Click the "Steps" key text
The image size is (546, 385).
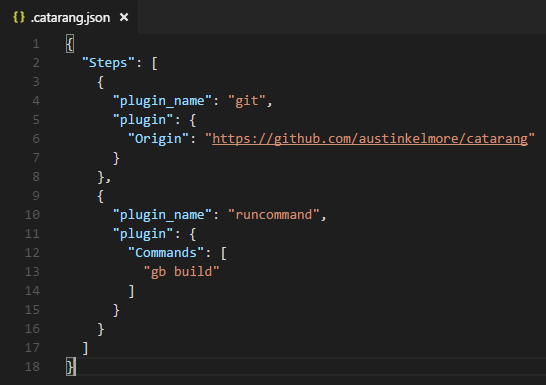[x=108, y=63]
